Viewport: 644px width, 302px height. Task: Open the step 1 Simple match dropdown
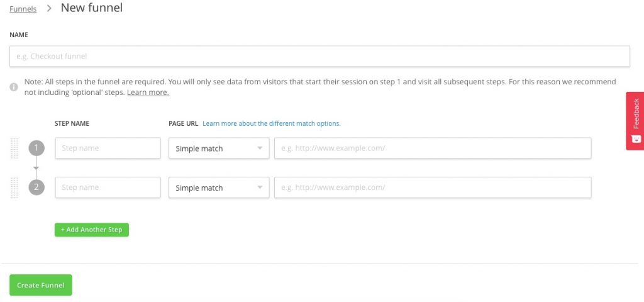coord(219,148)
